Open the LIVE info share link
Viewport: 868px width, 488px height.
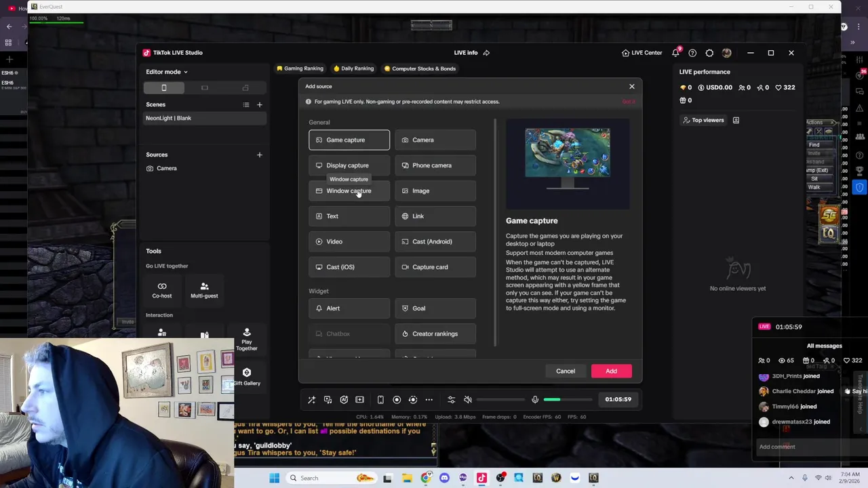click(x=486, y=53)
